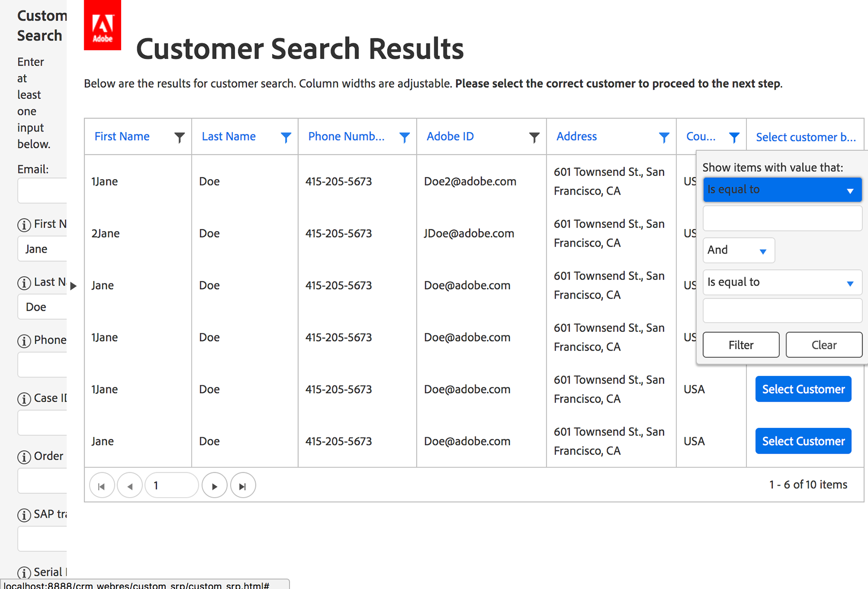Go to the last results page
The width and height of the screenshot is (868, 589).
pyautogui.click(x=243, y=486)
